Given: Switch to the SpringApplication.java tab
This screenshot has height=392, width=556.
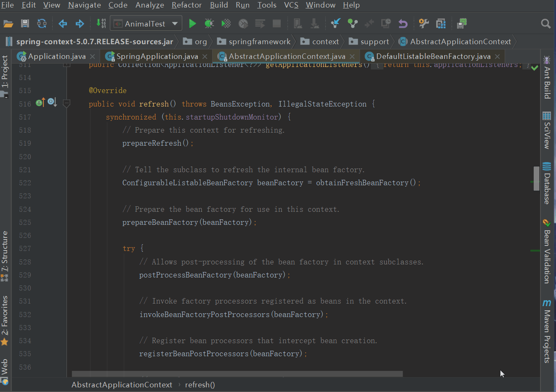Looking at the screenshot, I should coord(157,56).
